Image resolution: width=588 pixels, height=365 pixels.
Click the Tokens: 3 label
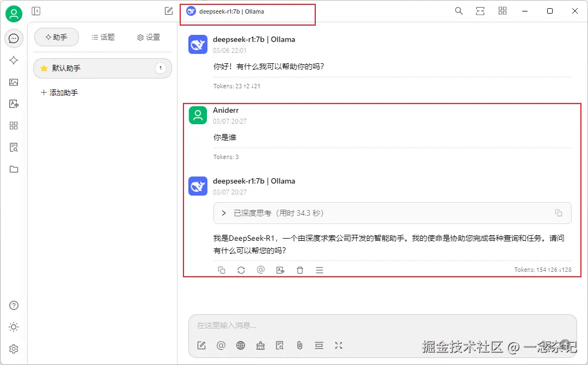(226, 157)
